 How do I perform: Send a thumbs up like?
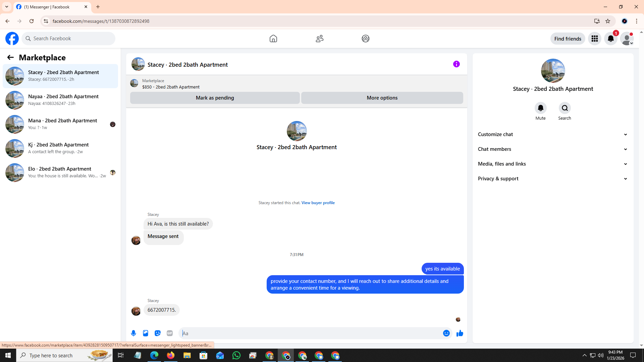pos(460,333)
